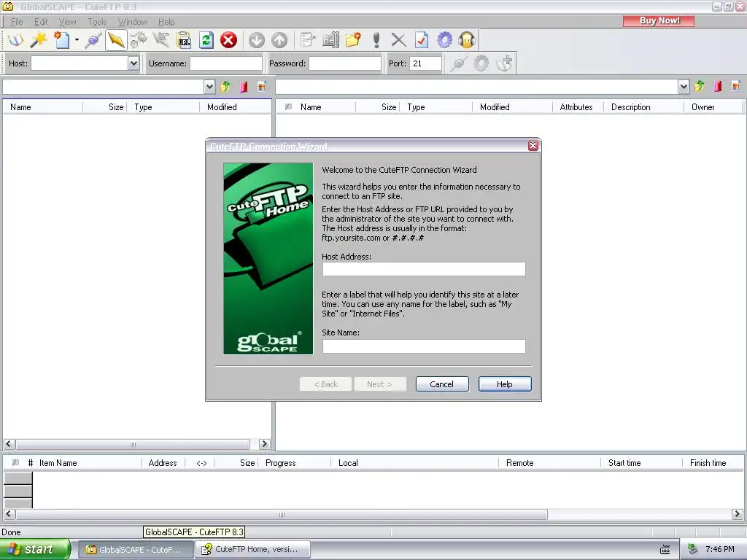Screen dimensions: 747x560
Task: Click the exclamation Execute icon
Action: (376, 40)
